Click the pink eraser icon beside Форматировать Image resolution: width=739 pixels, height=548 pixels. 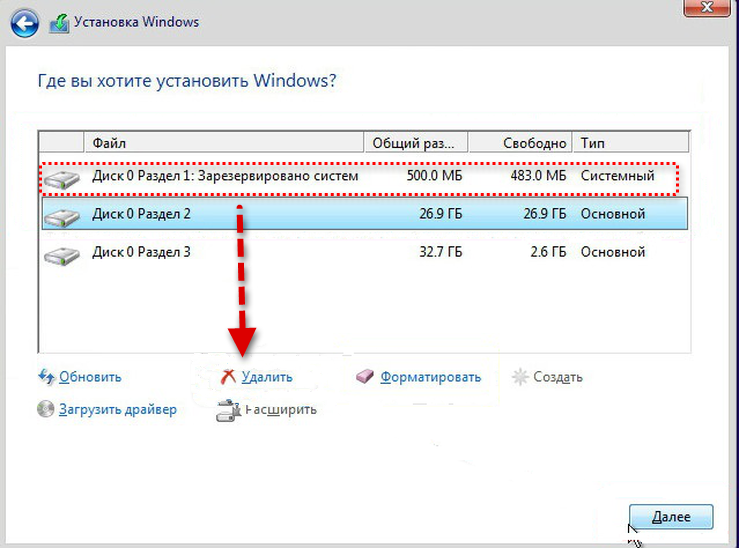coord(364,376)
